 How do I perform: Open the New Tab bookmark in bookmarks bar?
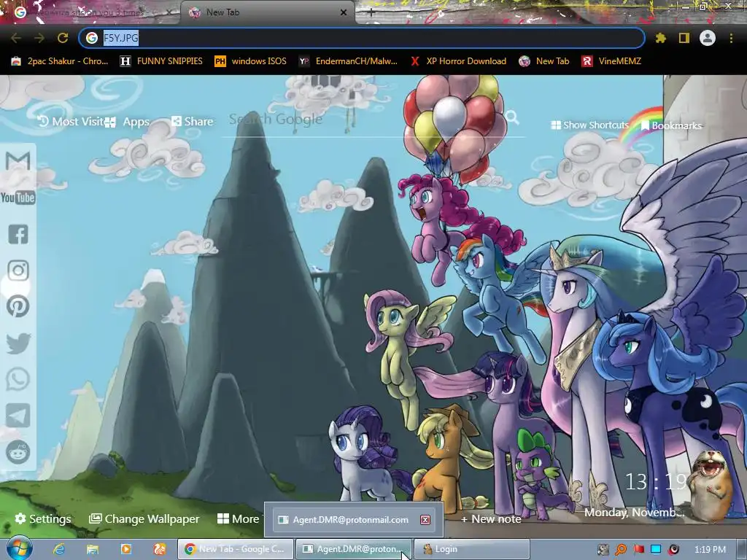pos(544,61)
